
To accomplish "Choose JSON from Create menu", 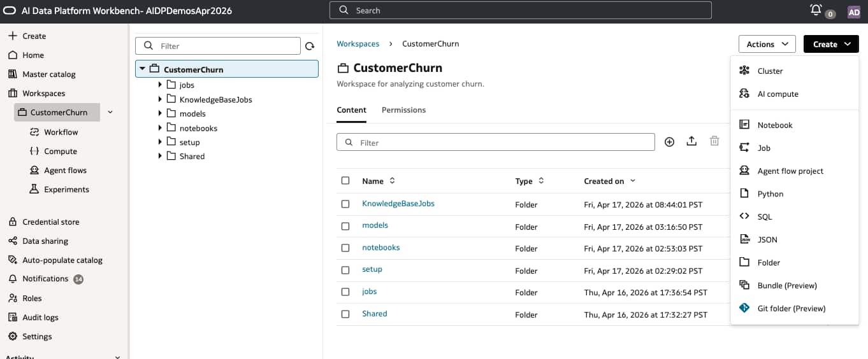I will [x=795, y=239].
